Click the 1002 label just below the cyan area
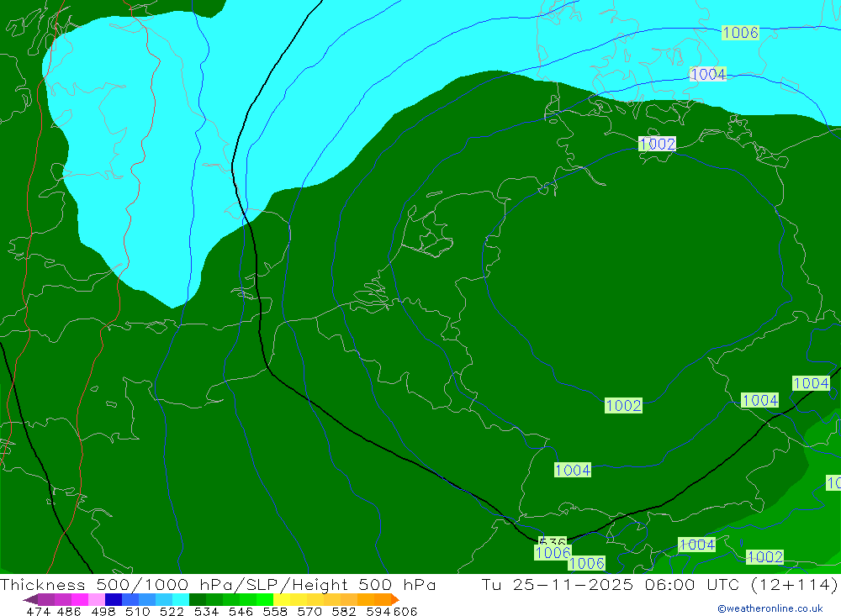 [x=657, y=144]
